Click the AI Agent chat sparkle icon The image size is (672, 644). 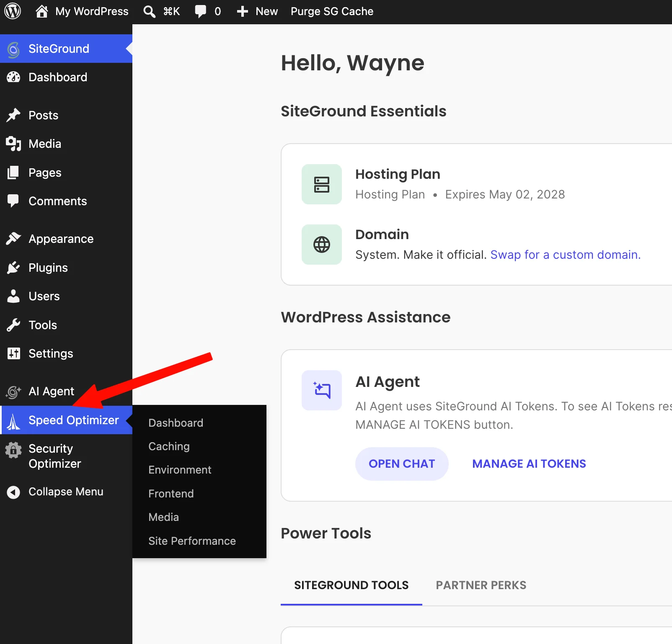[x=322, y=390]
